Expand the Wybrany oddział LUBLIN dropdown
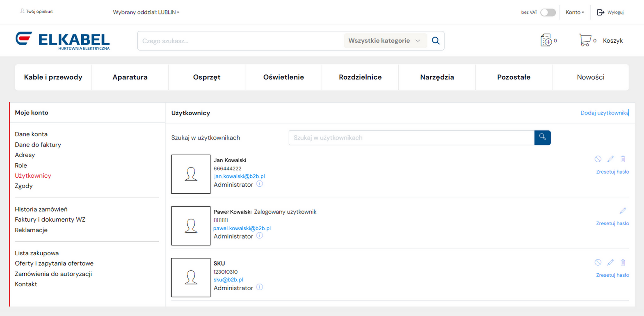This screenshot has width=644, height=316. coord(146,12)
